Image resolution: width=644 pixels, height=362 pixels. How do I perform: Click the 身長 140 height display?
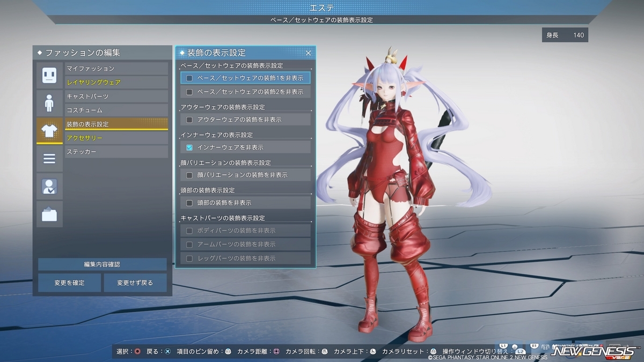pos(565,35)
